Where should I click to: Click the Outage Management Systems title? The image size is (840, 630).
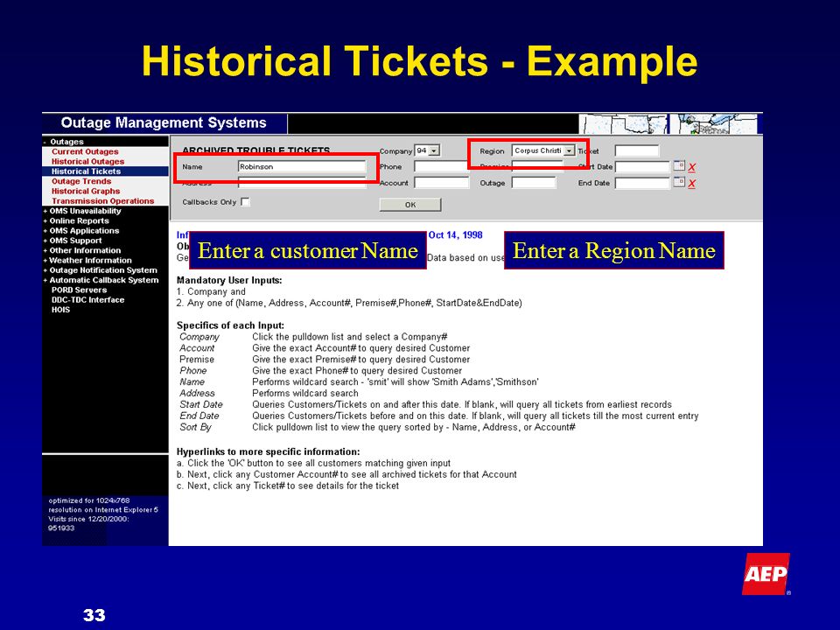coord(164,122)
